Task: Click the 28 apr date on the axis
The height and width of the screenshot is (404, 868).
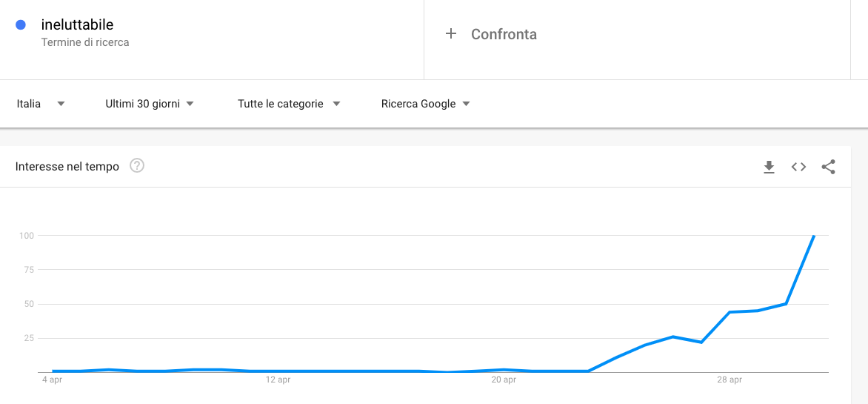Action: coord(729,380)
